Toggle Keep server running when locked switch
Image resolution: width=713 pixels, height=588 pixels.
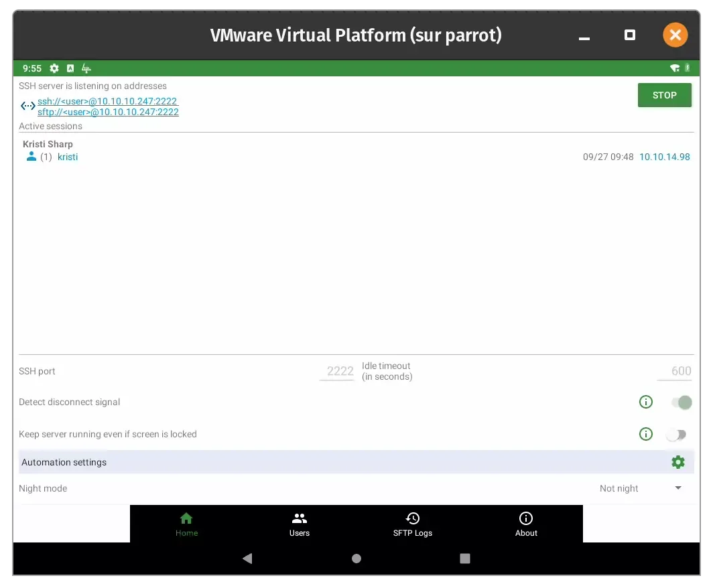(x=676, y=435)
